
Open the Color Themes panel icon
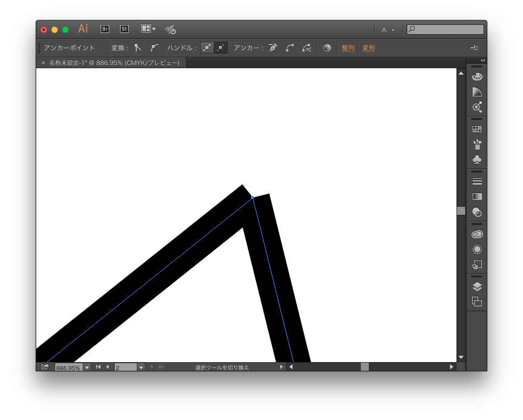click(477, 107)
